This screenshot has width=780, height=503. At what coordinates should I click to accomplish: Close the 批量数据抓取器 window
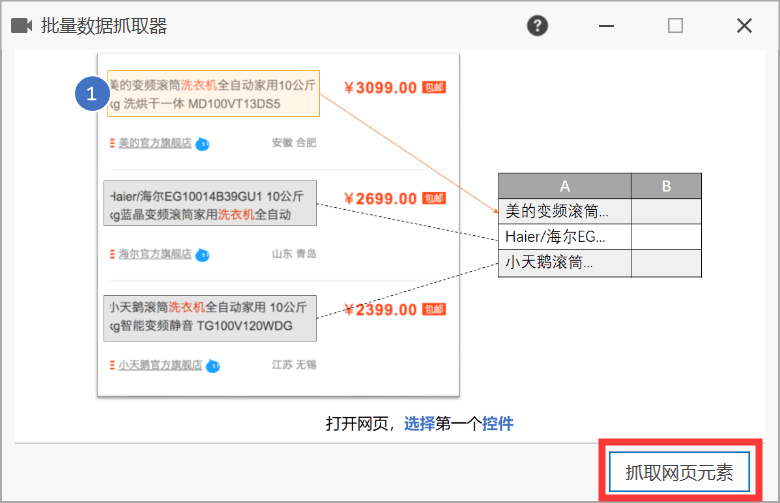744,25
